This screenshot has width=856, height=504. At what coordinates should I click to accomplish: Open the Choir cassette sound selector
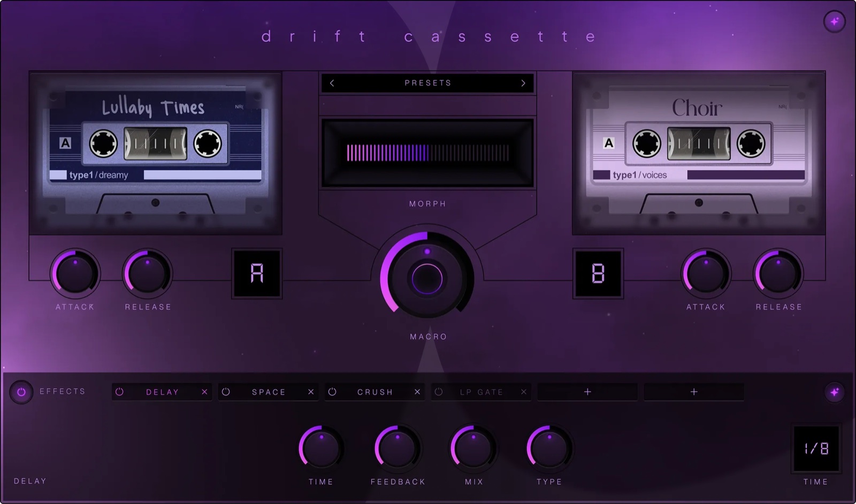coord(699,153)
